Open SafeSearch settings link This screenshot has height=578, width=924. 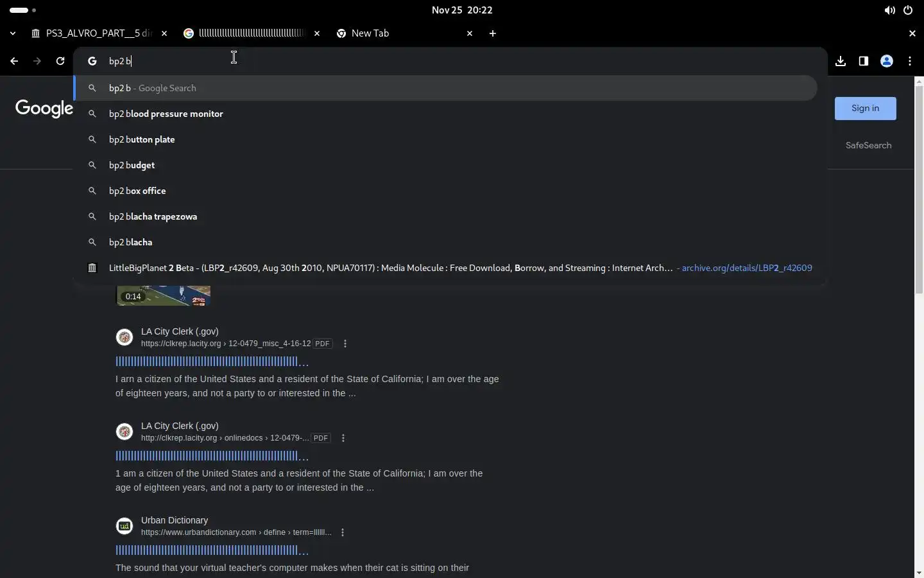[x=869, y=145]
